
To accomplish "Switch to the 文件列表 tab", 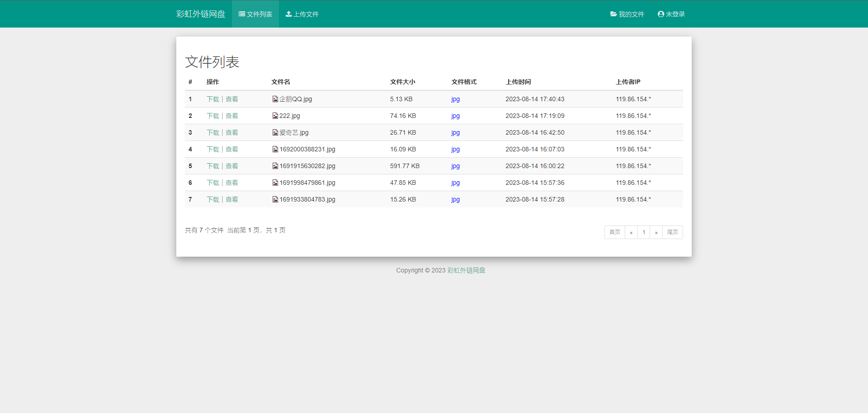I will point(255,14).
